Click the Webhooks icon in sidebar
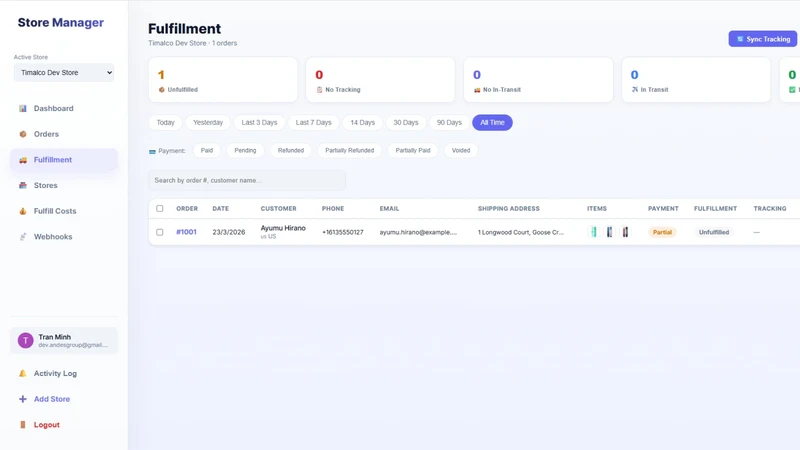Image resolution: width=800 pixels, height=450 pixels. [22, 237]
